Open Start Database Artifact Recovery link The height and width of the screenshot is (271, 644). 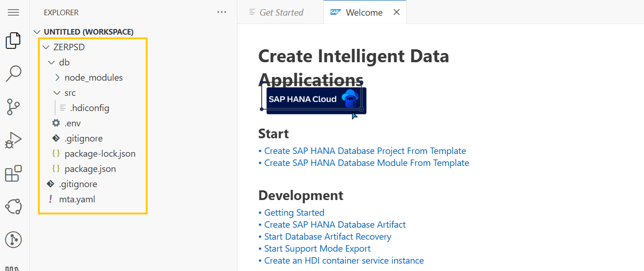(328, 236)
